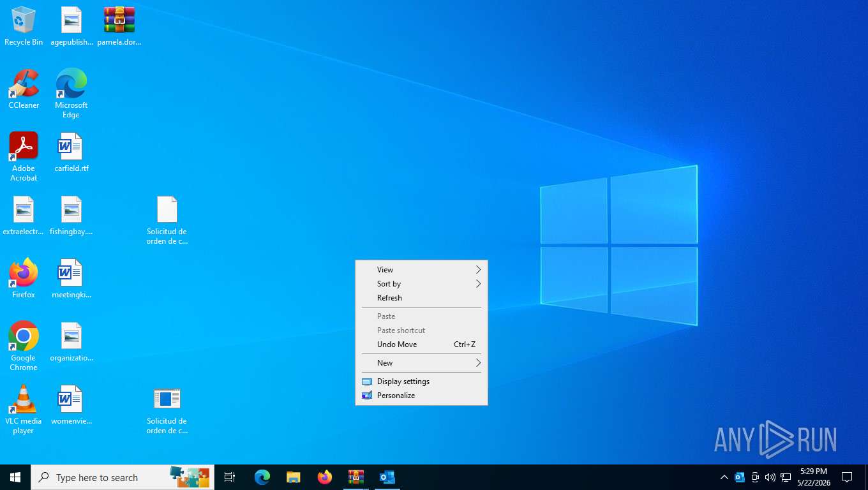Open Personalize from the context menu
Screen dimensions: 868x490
tap(421, 396)
